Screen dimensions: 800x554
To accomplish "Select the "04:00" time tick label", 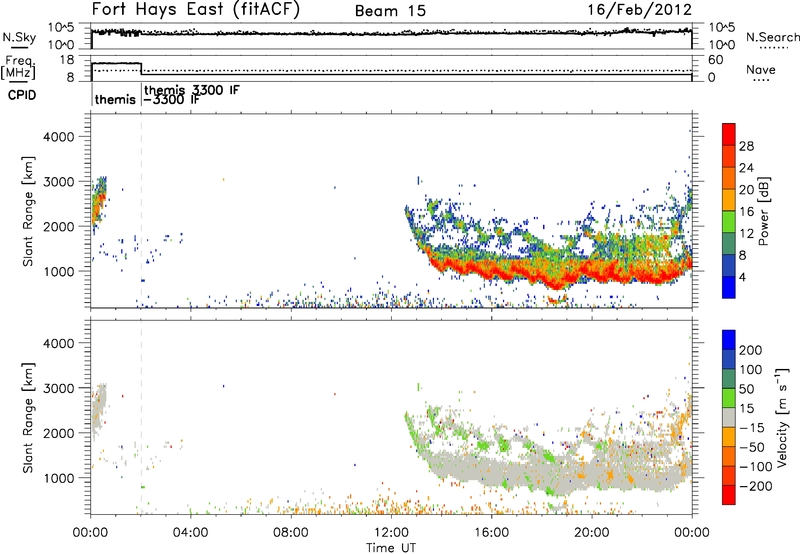I will pyautogui.click(x=190, y=533).
